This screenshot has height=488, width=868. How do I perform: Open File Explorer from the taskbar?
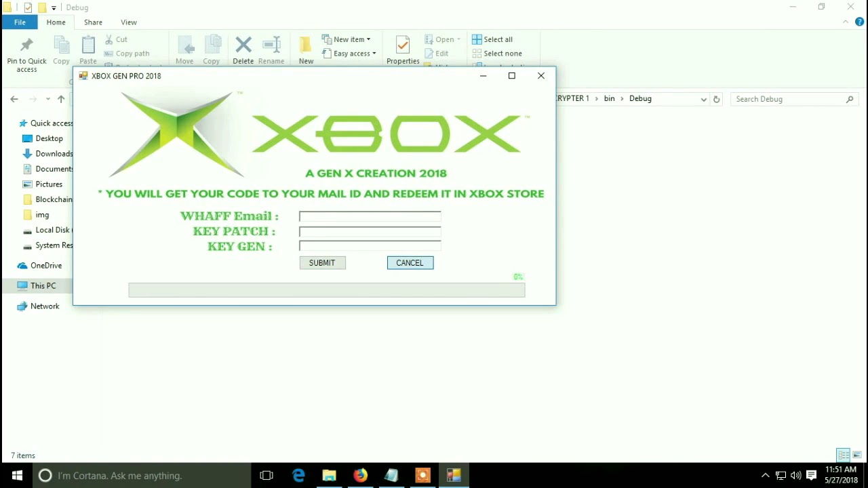[x=330, y=475]
